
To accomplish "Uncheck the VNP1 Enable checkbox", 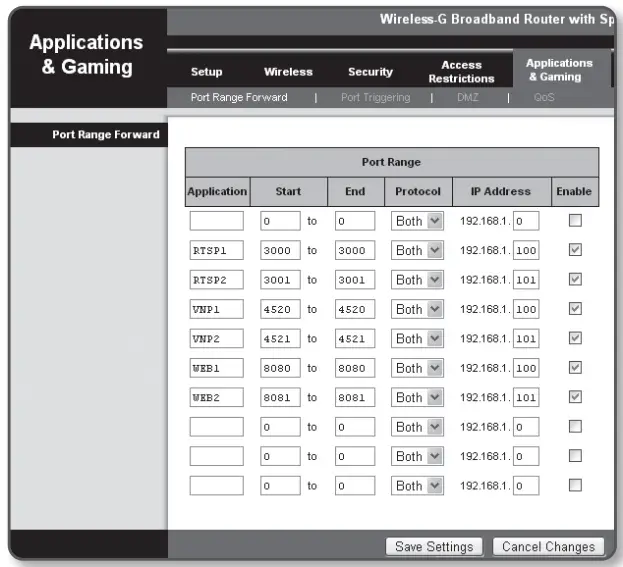I will pos(575,309).
